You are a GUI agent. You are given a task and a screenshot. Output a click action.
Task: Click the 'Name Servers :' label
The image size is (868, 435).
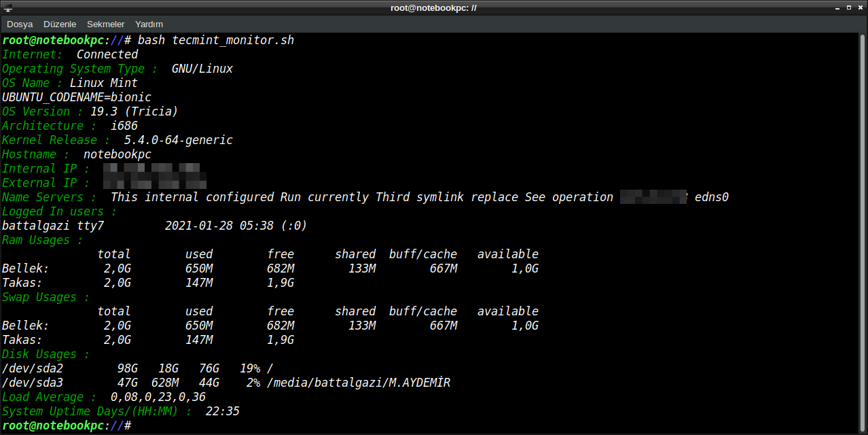pos(50,197)
